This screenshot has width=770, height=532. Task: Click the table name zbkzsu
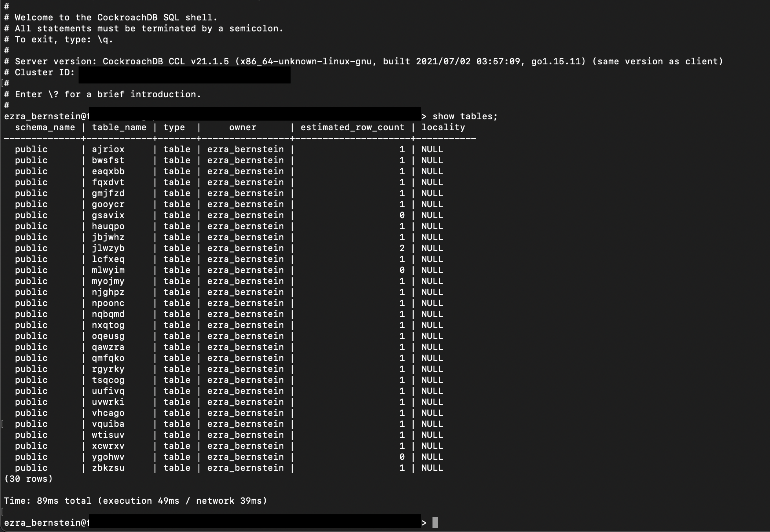click(x=108, y=468)
